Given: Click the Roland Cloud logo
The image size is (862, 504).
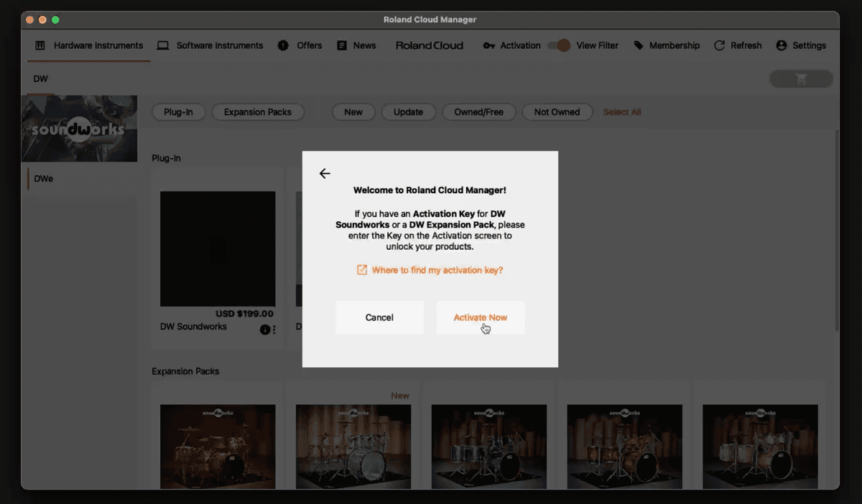Looking at the screenshot, I should coord(430,45).
